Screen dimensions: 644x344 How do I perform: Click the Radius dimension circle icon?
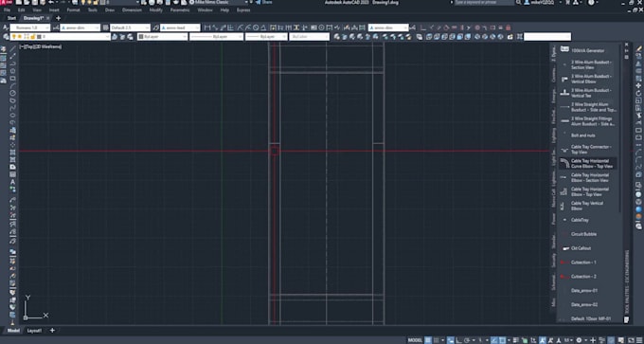tap(256, 27)
